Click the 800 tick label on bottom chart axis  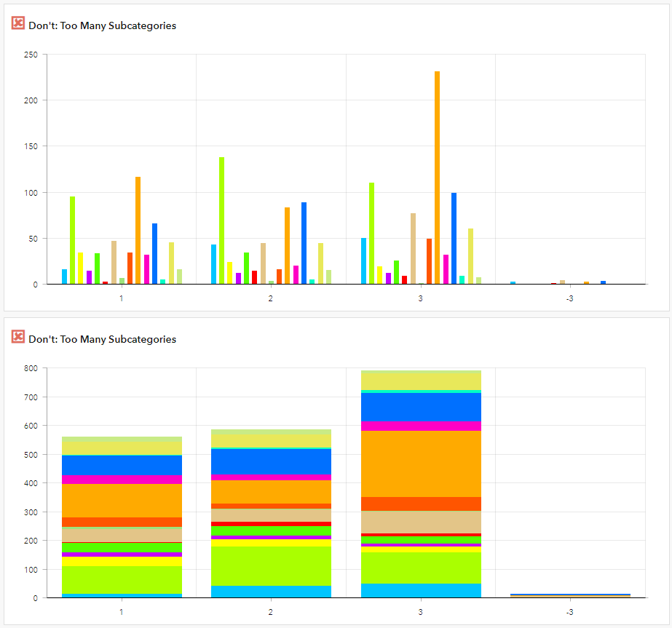(29, 368)
